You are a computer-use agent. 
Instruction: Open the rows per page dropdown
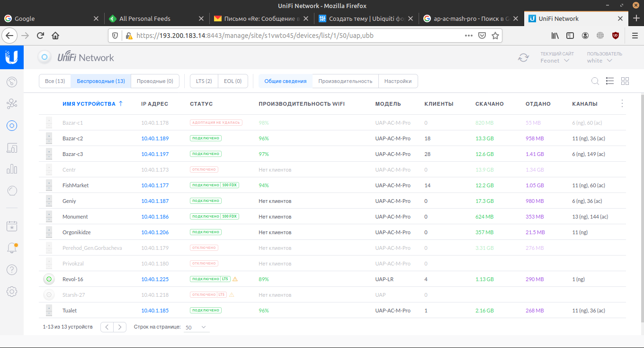[x=196, y=327]
